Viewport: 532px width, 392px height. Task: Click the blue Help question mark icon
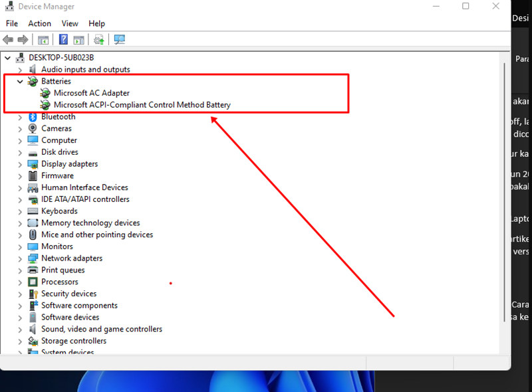coord(64,40)
